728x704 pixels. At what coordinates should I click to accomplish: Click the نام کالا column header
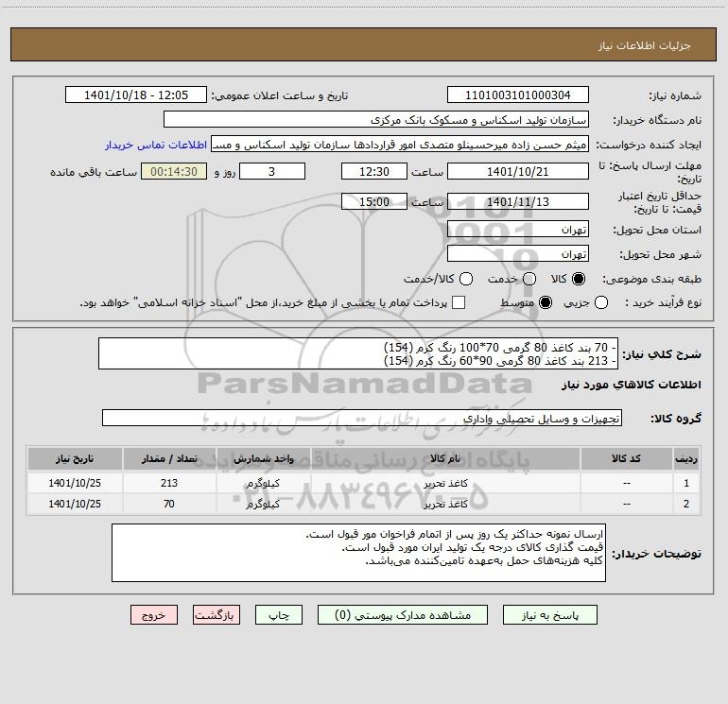[445, 459]
